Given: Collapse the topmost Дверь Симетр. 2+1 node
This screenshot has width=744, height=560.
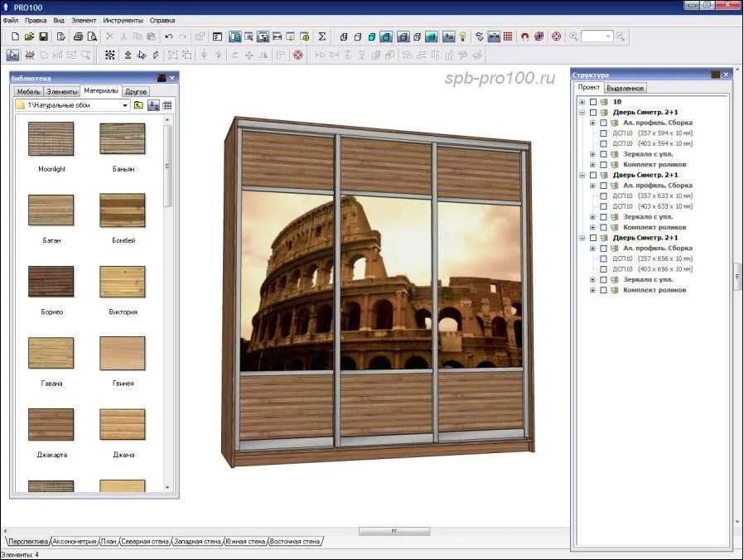Looking at the screenshot, I should click(x=582, y=113).
